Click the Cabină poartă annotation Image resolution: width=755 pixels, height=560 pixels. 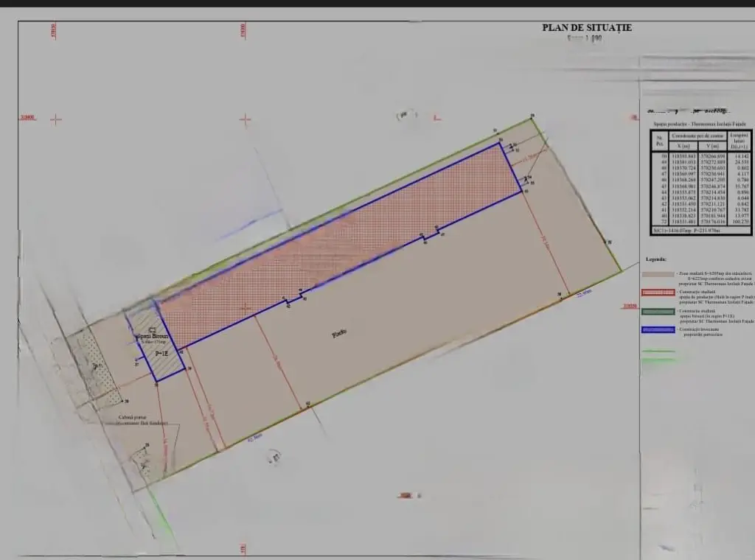[133, 418]
